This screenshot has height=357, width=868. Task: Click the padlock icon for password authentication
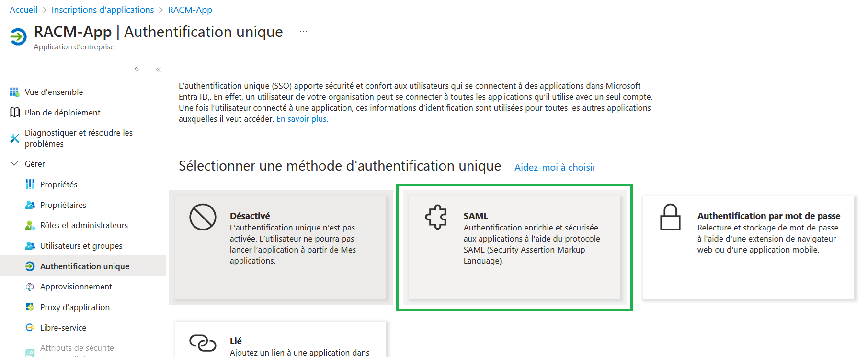[x=670, y=217]
